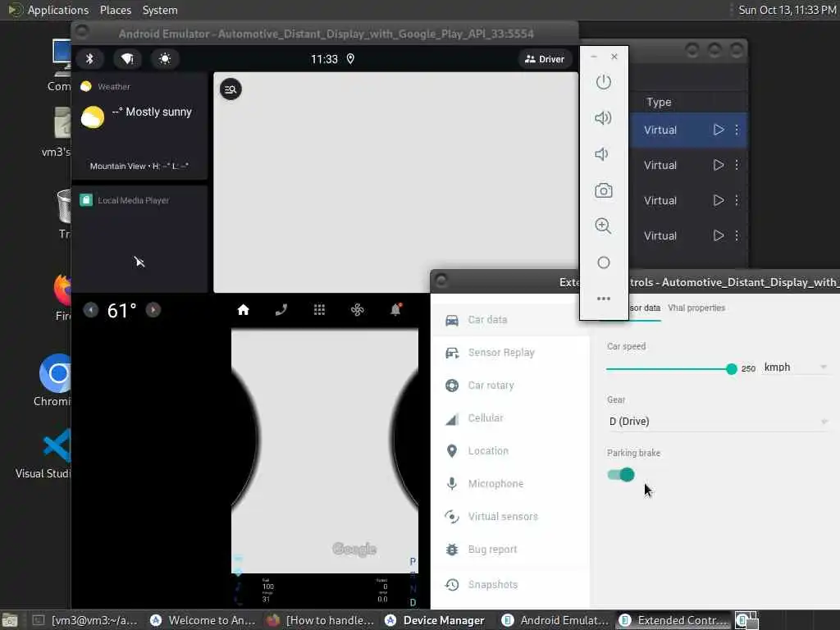The image size is (840, 630).
Task: Toggle the Parking brake switch
Action: tap(621, 475)
